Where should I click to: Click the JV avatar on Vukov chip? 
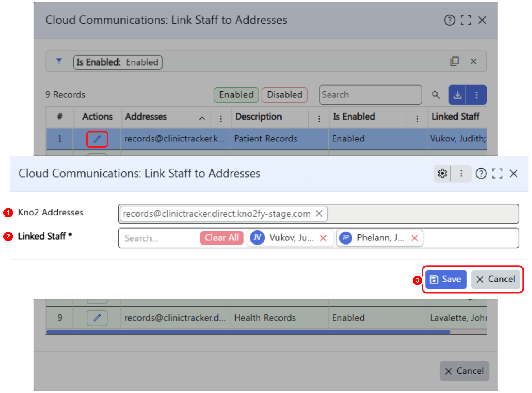(257, 238)
